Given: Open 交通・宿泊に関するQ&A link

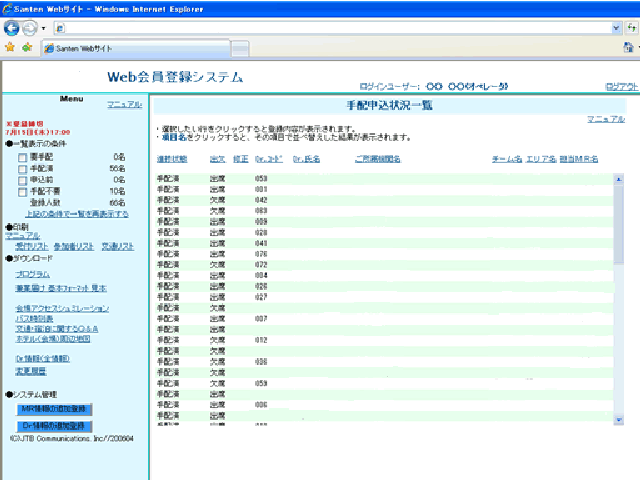Looking at the screenshot, I should pos(57,329).
